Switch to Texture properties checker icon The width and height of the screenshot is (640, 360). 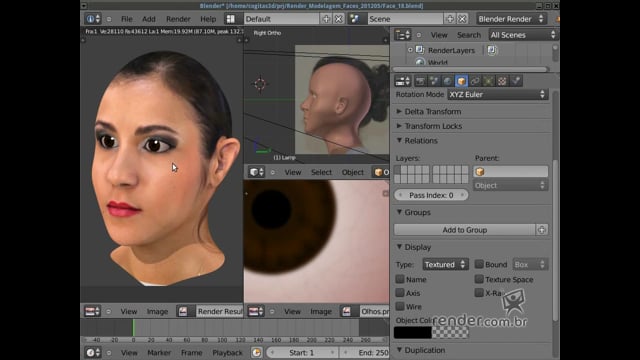point(502,81)
